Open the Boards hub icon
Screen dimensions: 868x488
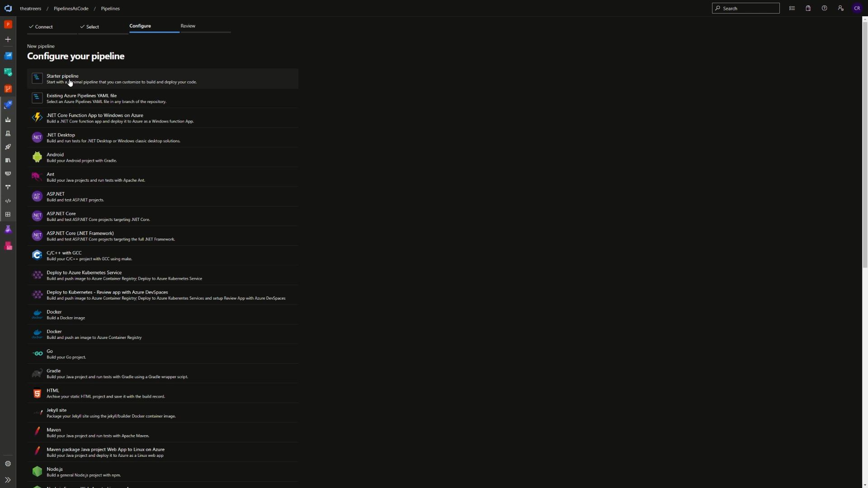8,72
